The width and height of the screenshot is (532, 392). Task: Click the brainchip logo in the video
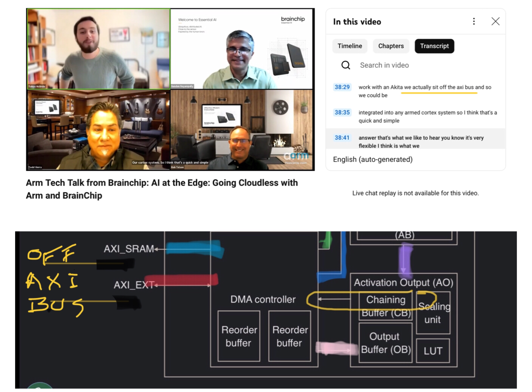coord(293,19)
